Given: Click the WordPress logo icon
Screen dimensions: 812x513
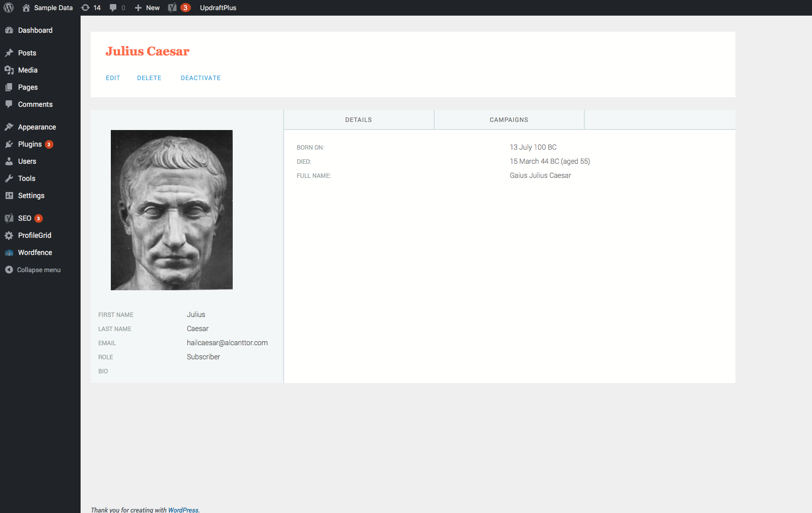Looking at the screenshot, I should click(9, 8).
